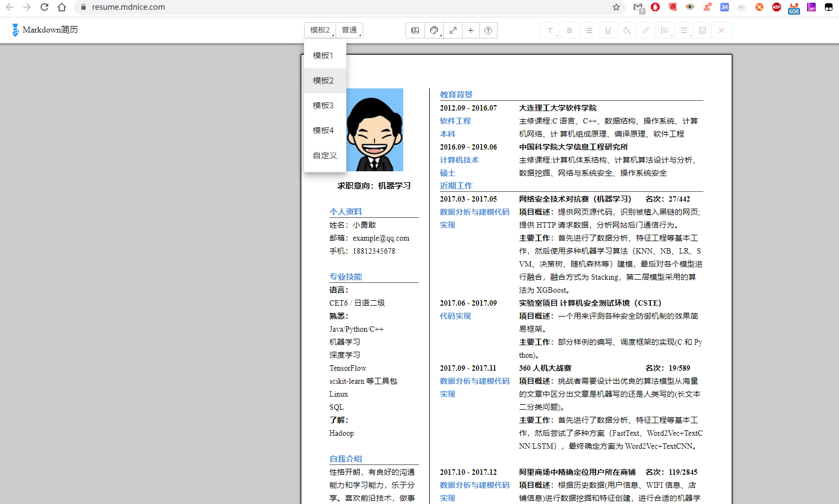Screen dimensions: 839x504
Task: Select 模板1 from the template menu
Action: click(x=324, y=55)
